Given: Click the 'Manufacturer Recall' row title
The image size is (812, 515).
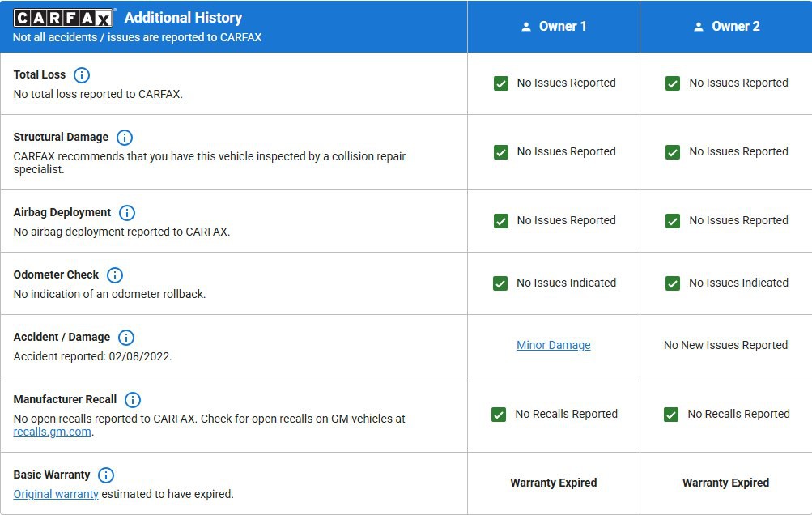Looking at the screenshot, I should click(65, 399).
